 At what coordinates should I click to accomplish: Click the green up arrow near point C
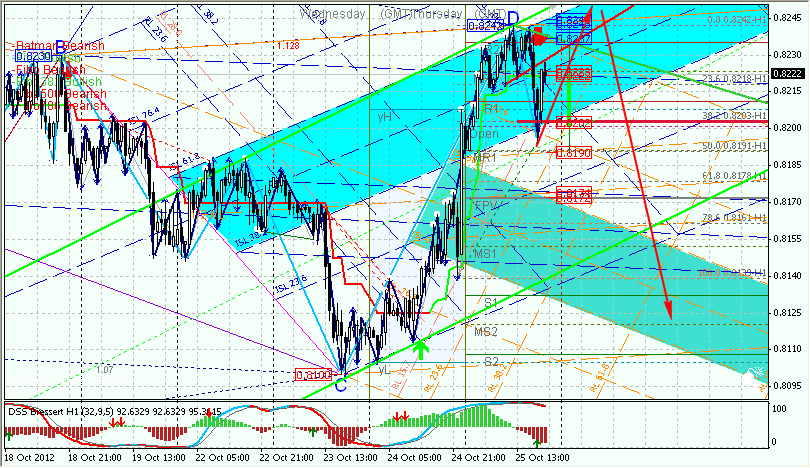pyautogui.click(x=421, y=349)
